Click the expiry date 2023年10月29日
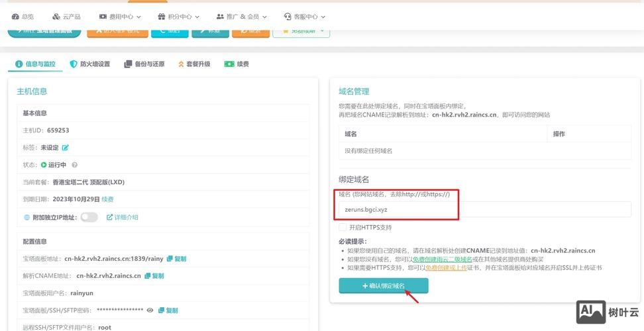 (x=76, y=199)
